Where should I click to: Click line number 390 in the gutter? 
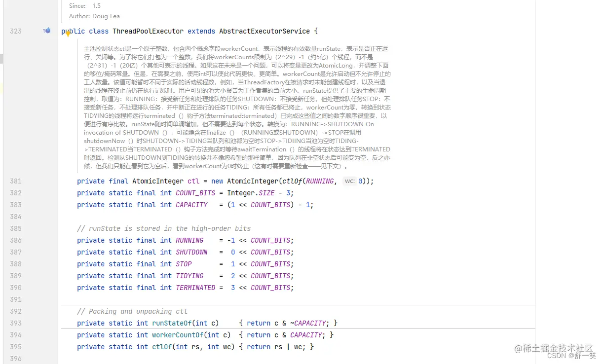click(x=16, y=288)
